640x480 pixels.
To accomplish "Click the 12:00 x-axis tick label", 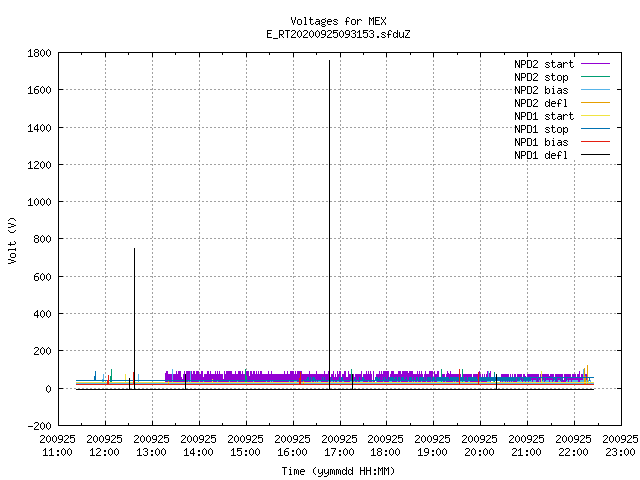I will pyautogui.click(x=104, y=452).
